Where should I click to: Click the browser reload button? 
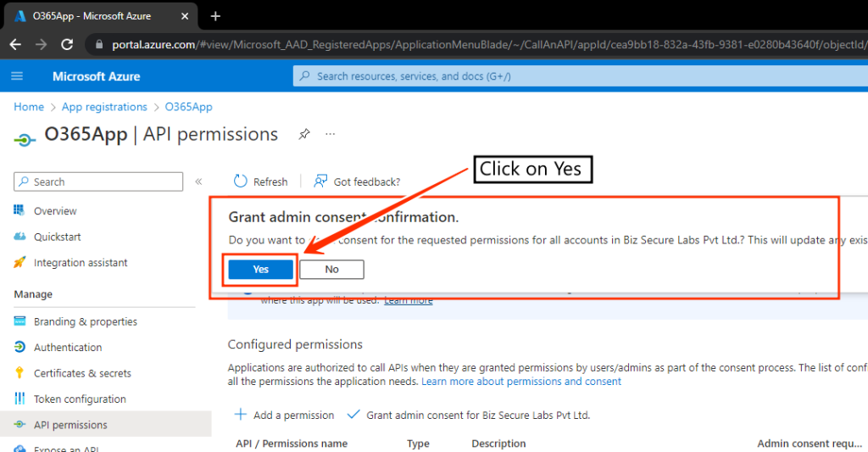pos(67,44)
